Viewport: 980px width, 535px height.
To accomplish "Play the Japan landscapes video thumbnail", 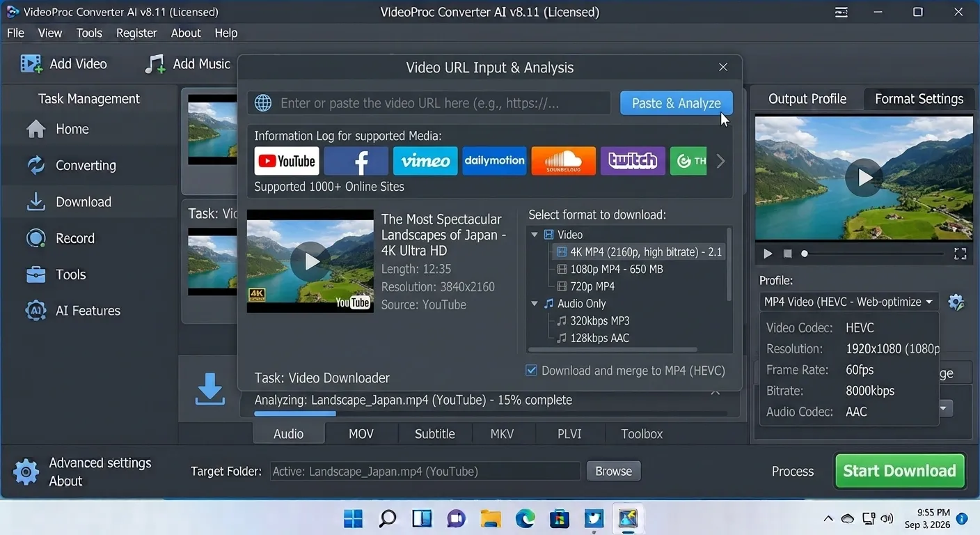I will coord(310,261).
